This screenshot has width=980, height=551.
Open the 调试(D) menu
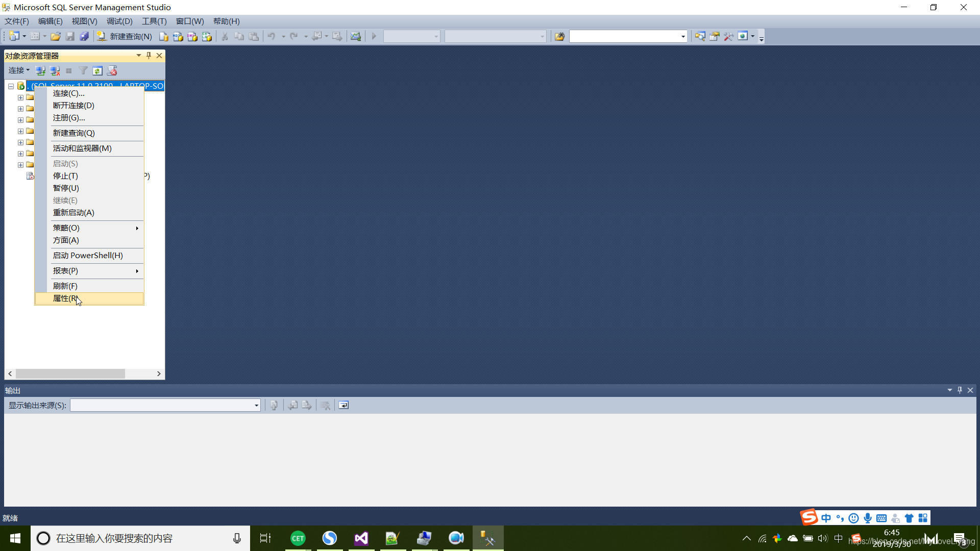click(x=119, y=21)
